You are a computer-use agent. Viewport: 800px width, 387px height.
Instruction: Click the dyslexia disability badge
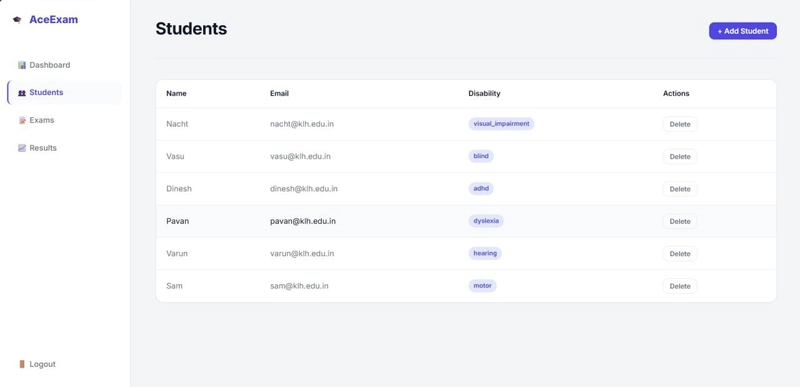[486, 221]
